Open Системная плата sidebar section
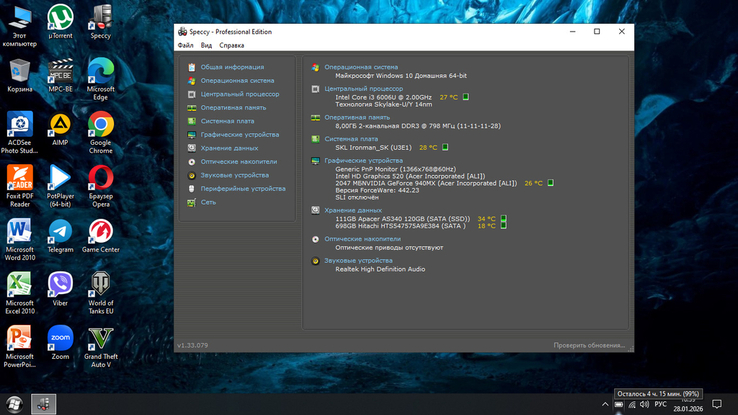 [227, 121]
